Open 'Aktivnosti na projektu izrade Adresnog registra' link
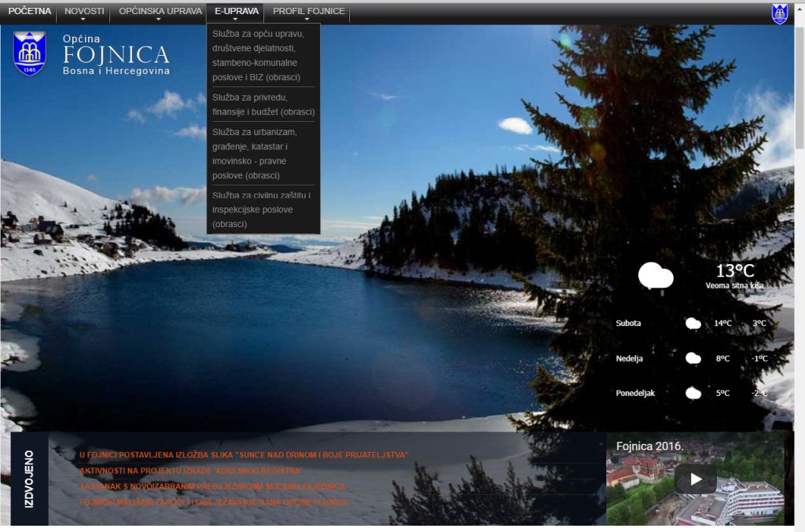This screenshot has height=532, width=805. [x=190, y=471]
